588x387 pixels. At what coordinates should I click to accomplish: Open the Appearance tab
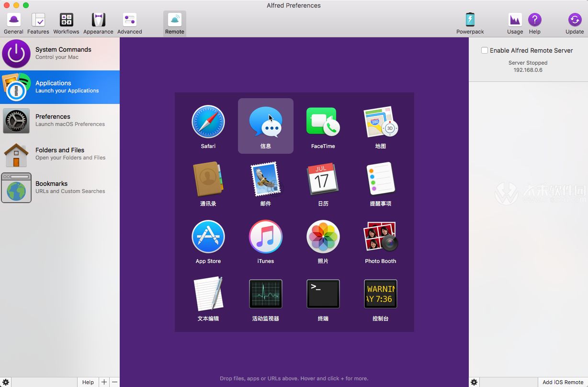pyautogui.click(x=98, y=23)
